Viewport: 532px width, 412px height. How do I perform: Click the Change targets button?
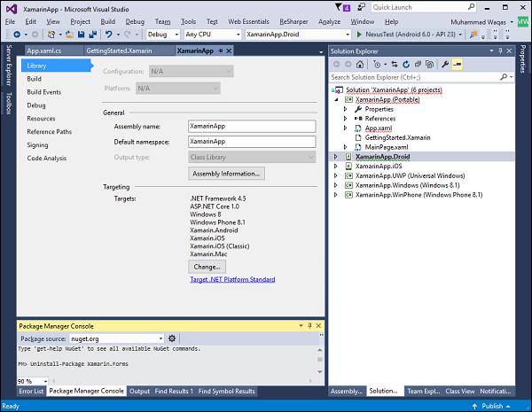[x=207, y=267]
